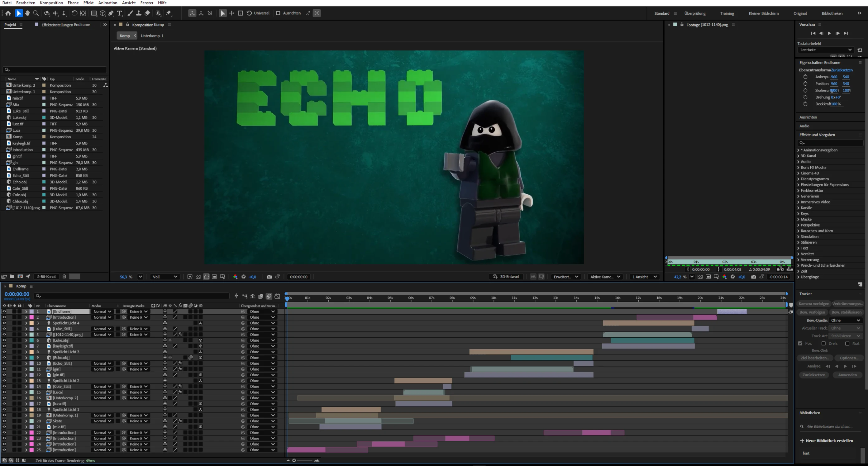
Task: Expand layer 5 [1012-1140].png properties
Action: coord(26,335)
